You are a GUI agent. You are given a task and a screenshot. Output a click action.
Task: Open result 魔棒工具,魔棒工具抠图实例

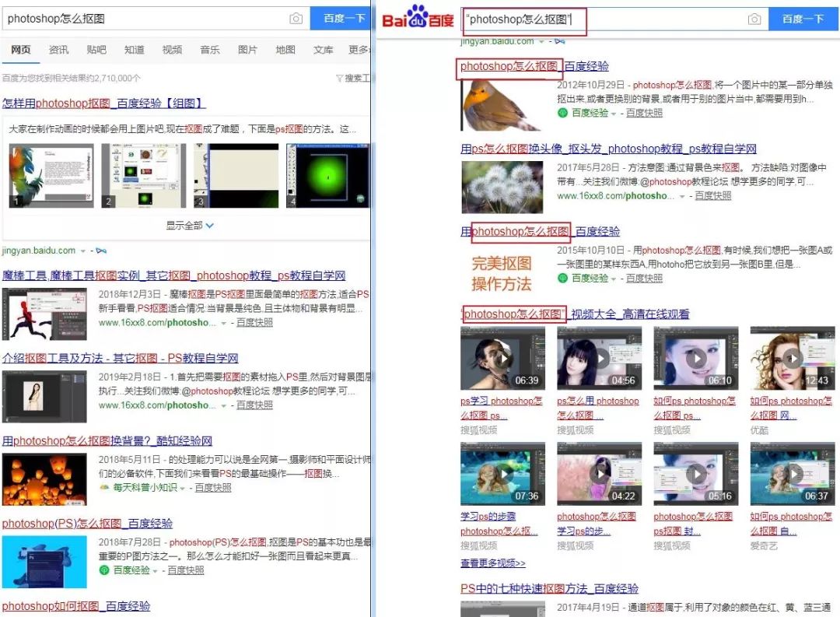pyautogui.click(x=173, y=275)
